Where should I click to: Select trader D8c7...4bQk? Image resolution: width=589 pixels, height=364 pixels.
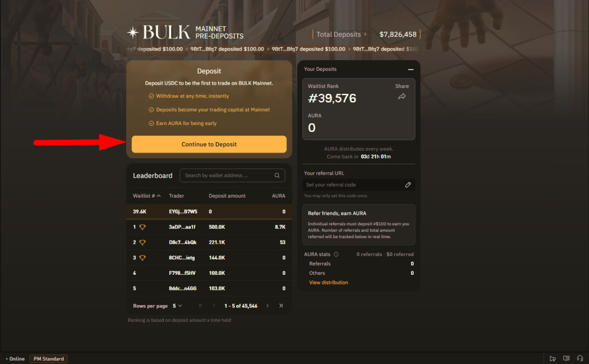click(183, 242)
